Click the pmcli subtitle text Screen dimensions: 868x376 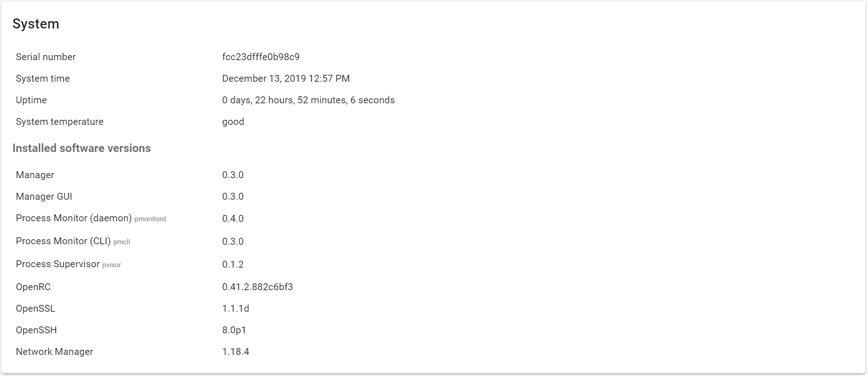tap(122, 242)
